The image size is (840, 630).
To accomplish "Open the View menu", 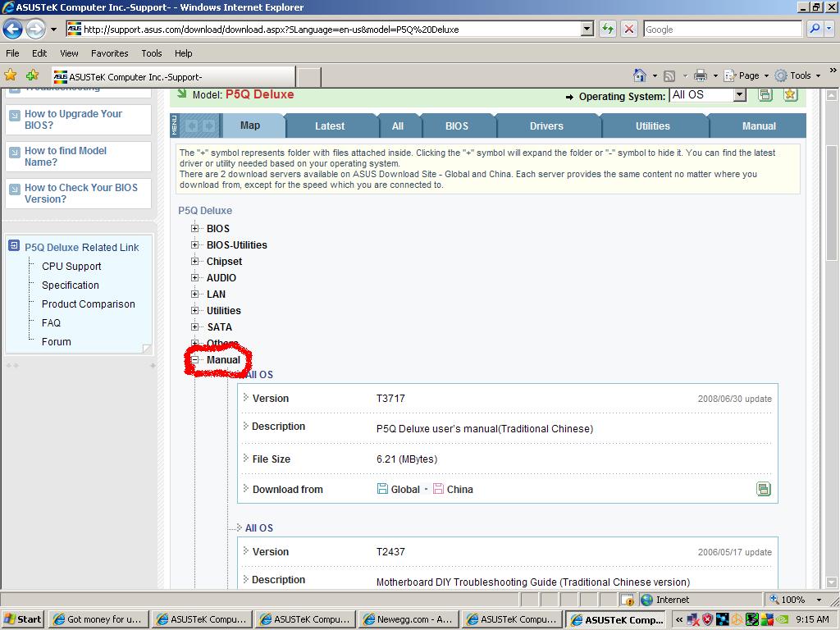I will point(69,53).
